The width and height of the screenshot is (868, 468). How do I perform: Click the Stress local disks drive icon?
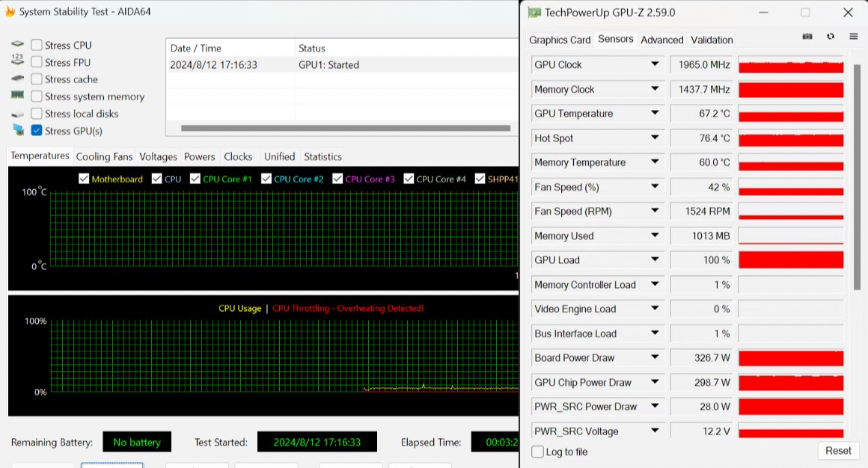(x=18, y=114)
